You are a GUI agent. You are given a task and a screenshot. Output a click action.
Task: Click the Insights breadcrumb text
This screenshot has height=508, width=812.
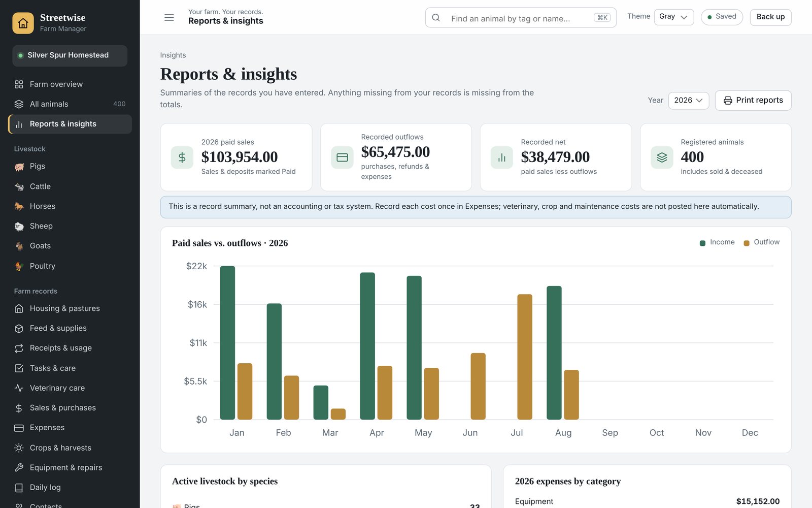click(173, 55)
